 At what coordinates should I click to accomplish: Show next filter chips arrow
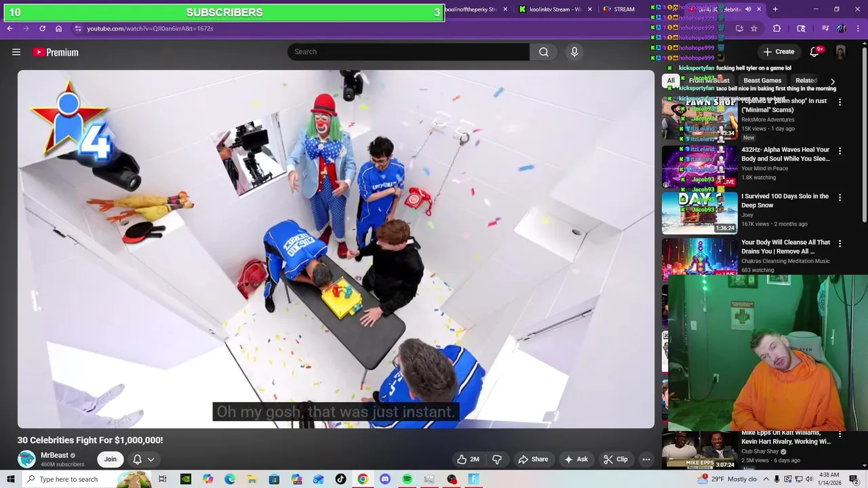[832, 81]
